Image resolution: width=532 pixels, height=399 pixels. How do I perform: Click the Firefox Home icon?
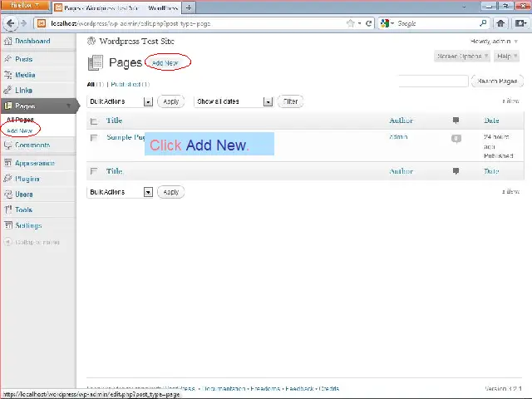pyautogui.click(x=500, y=23)
